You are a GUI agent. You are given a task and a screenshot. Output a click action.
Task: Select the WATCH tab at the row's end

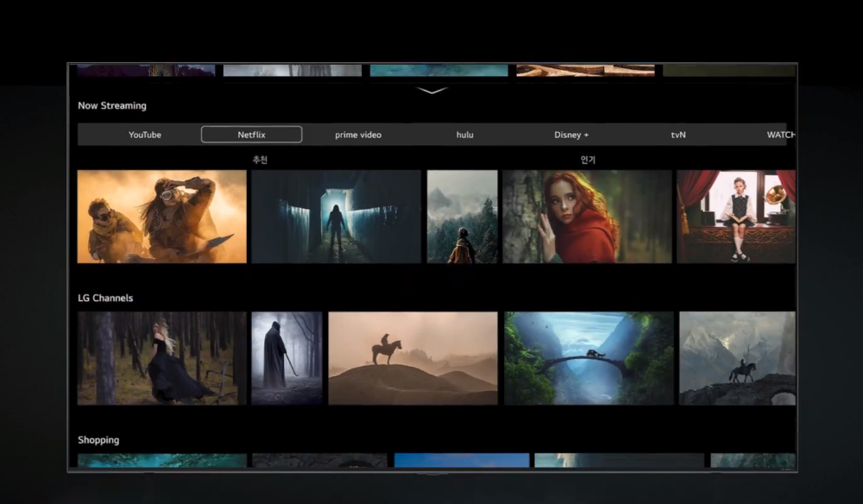pyautogui.click(x=781, y=135)
